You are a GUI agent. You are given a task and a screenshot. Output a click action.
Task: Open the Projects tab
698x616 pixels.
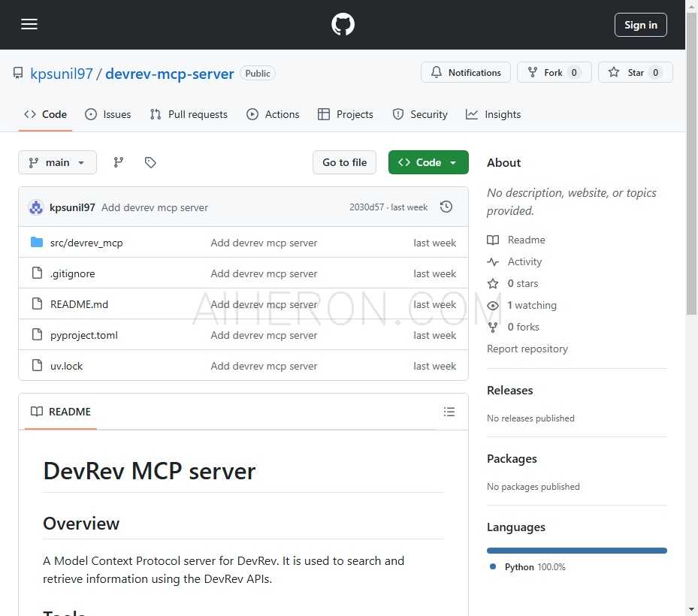[x=346, y=114]
